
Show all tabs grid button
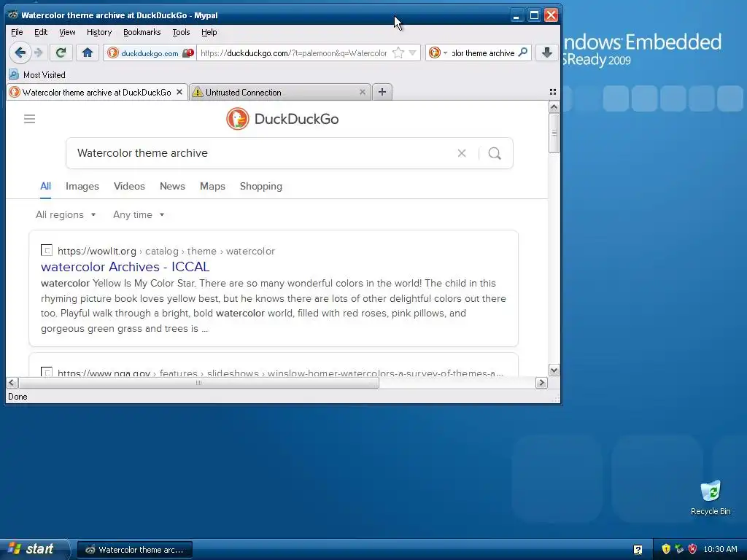553,92
